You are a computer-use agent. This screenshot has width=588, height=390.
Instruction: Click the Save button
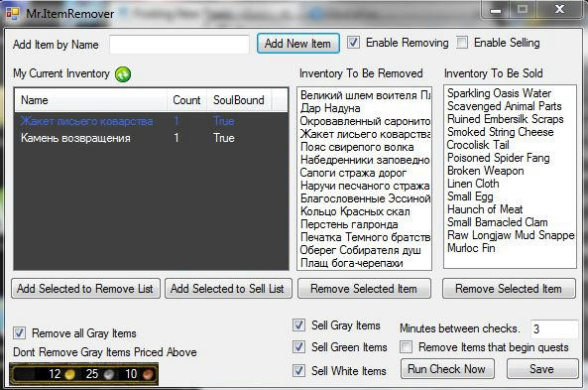(542, 369)
